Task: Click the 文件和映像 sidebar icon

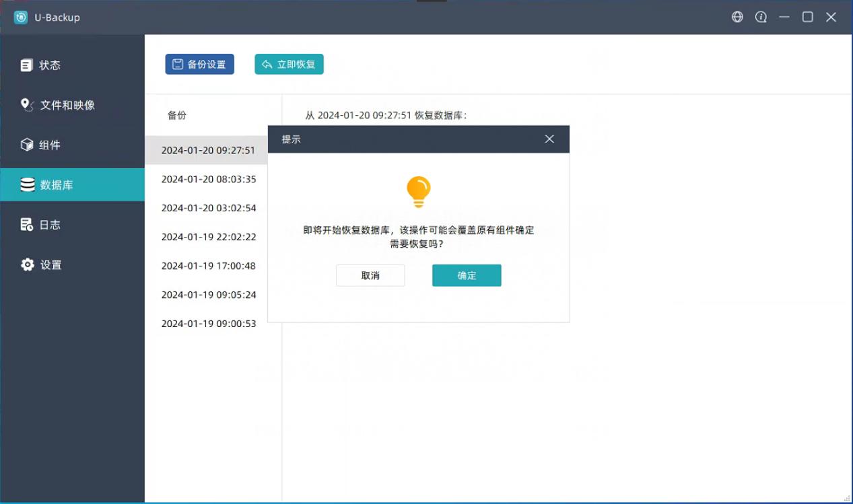Action: [x=27, y=105]
